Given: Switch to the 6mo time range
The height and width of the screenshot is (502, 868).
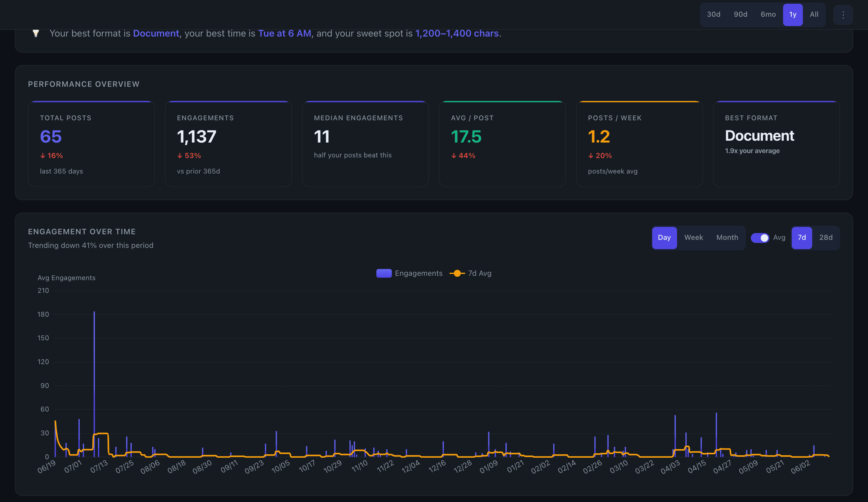Looking at the screenshot, I should (768, 15).
